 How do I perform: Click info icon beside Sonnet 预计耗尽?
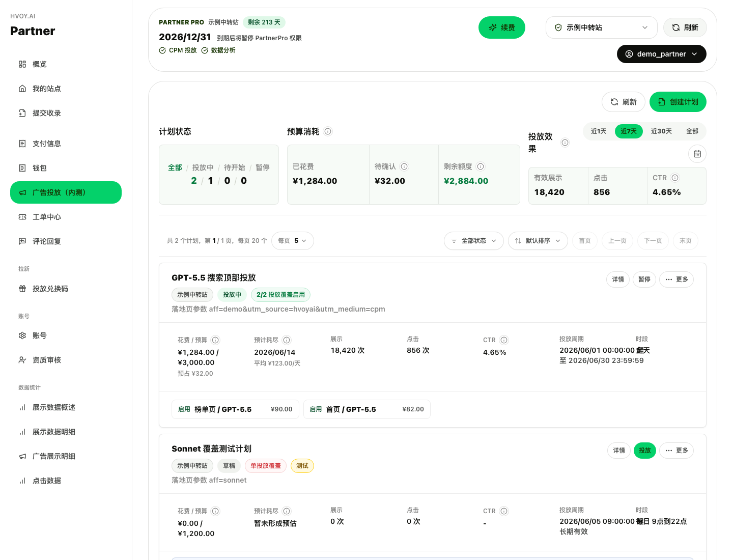pos(287,511)
